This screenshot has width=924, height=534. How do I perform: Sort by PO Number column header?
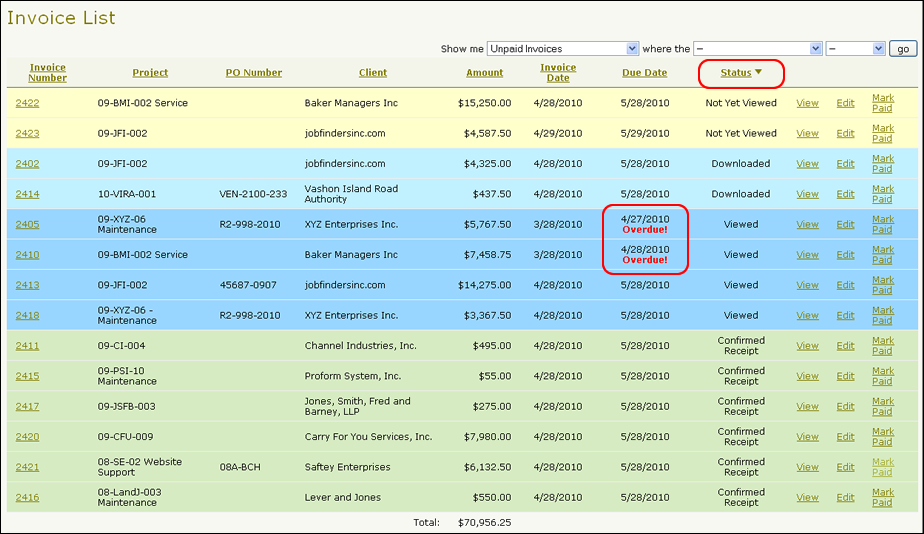coord(254,73)
